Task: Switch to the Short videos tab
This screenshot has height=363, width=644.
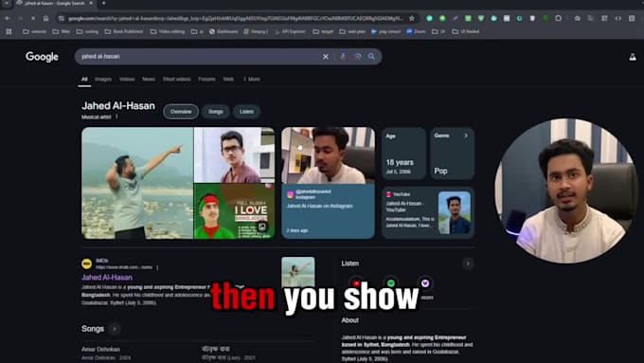Action: point(176,79)
